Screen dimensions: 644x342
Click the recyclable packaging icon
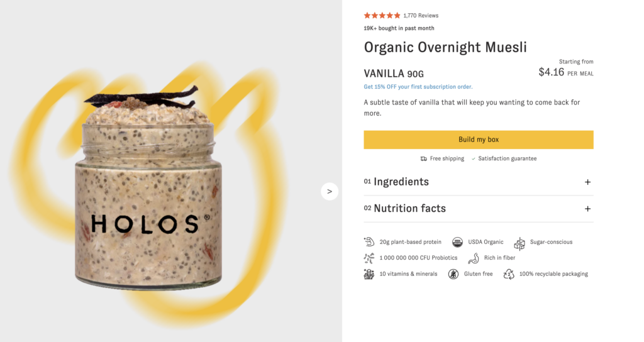point(509,274)
